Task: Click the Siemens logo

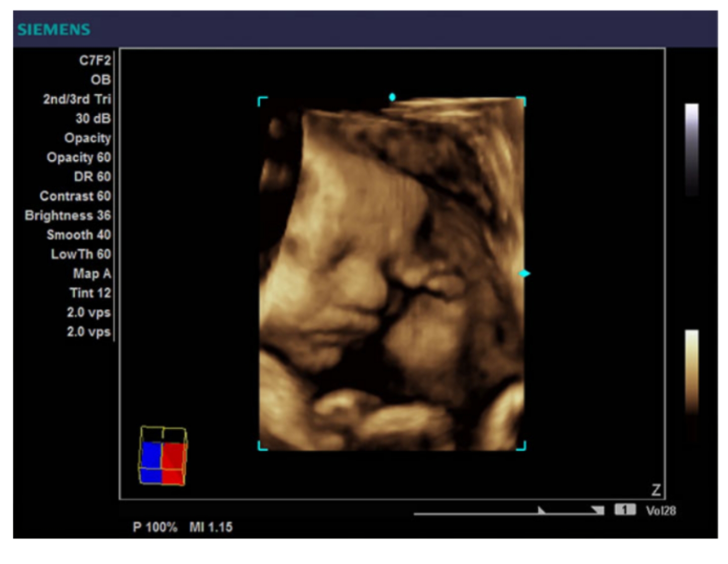Action: click(54, 30)
